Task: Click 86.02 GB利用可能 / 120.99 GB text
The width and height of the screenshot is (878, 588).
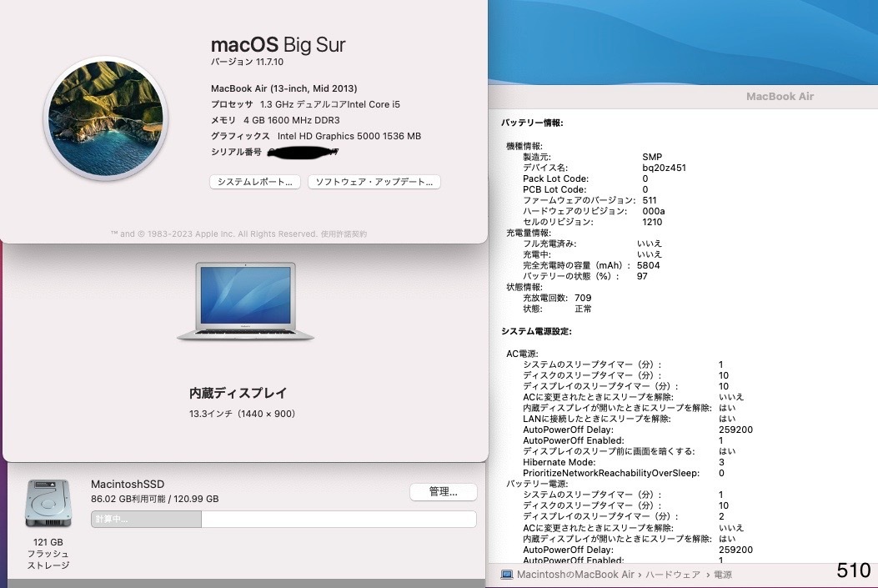Action: coord(154,499)
